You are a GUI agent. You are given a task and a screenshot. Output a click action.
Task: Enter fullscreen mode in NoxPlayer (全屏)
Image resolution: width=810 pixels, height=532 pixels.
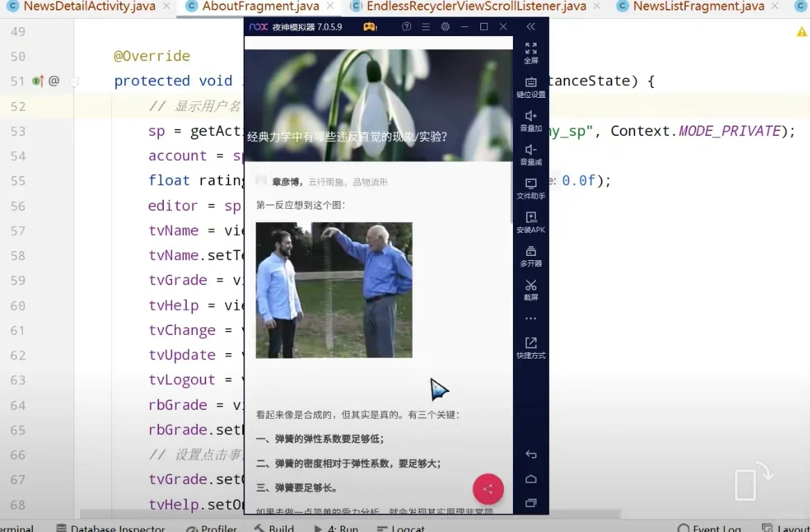pyautogui.click(x=530, y=53)
